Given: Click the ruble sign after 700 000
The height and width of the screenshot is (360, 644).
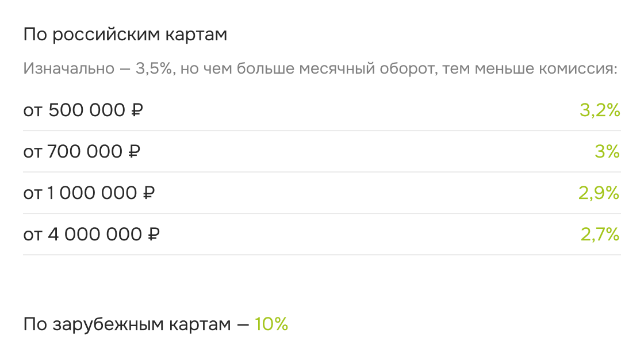Looking at the screenshot, I should coord(134,152).
